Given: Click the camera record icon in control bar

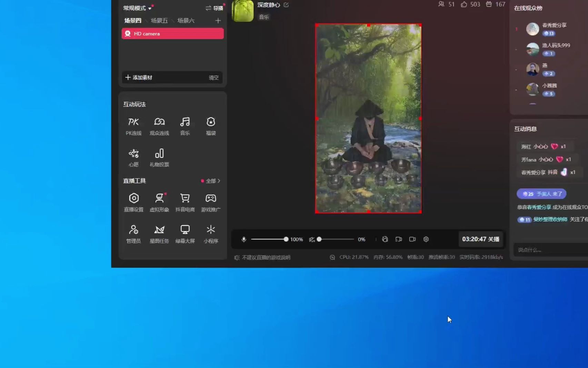Looking at the screenshot, I should (x=412, y=239).
